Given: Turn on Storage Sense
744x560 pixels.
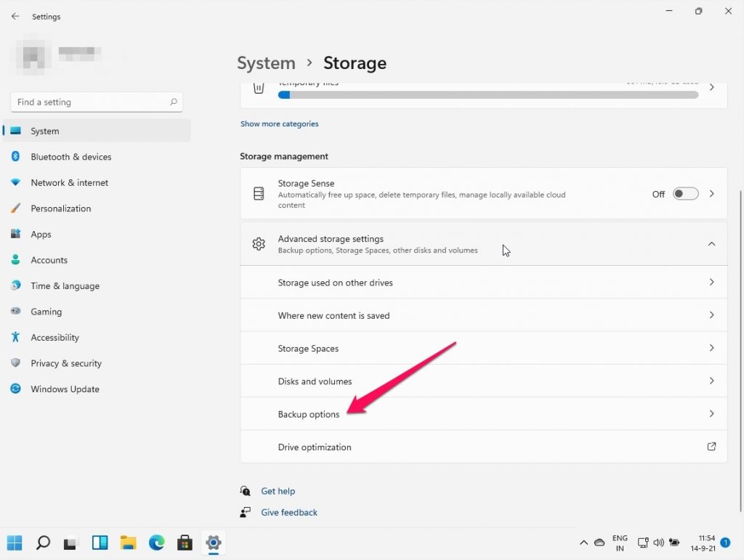Looking at the screenshot, I should (x=684, y=194).
